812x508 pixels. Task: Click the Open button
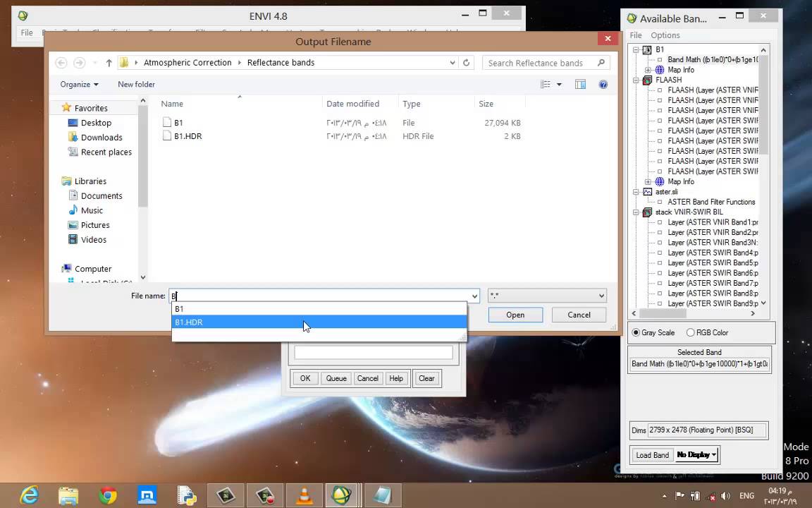click(x=515, y=315)
